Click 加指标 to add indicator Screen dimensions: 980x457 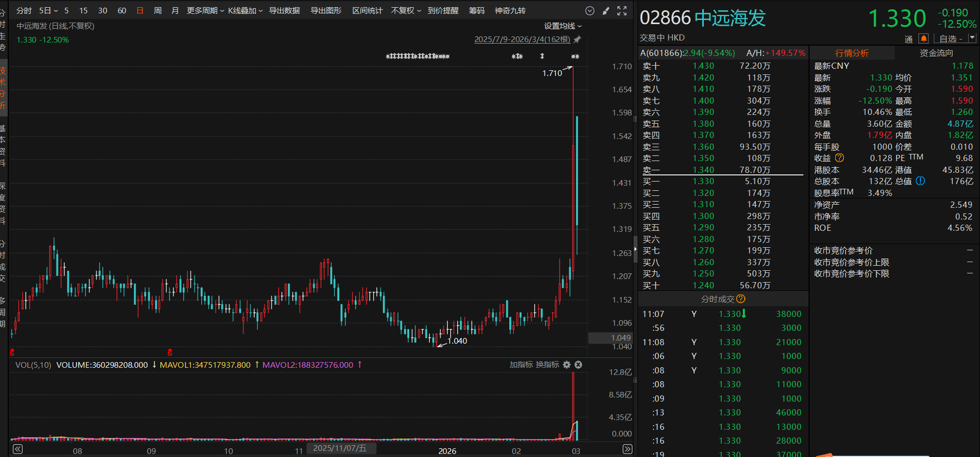tap(521, 365)
